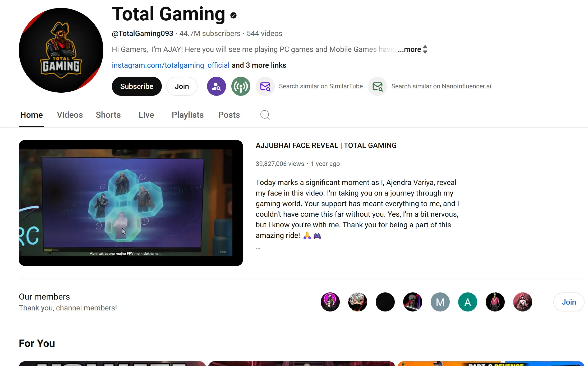
Task: Click '39,827,006 views' text
Action: pyautogui.click(x=280, y=164)
